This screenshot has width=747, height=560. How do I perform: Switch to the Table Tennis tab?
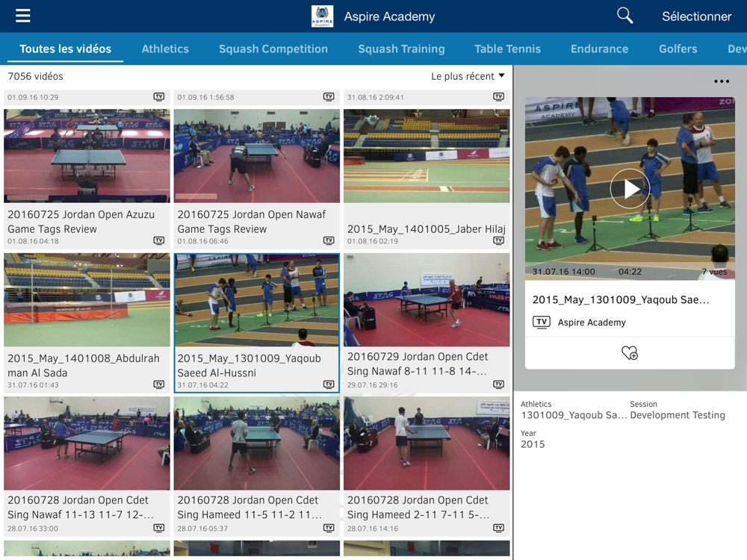coord(507,49)
